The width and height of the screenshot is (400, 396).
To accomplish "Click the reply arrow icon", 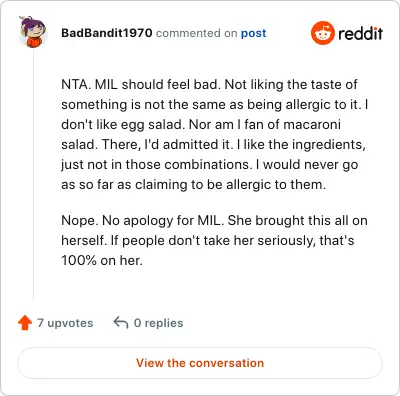I will [121, 323].
